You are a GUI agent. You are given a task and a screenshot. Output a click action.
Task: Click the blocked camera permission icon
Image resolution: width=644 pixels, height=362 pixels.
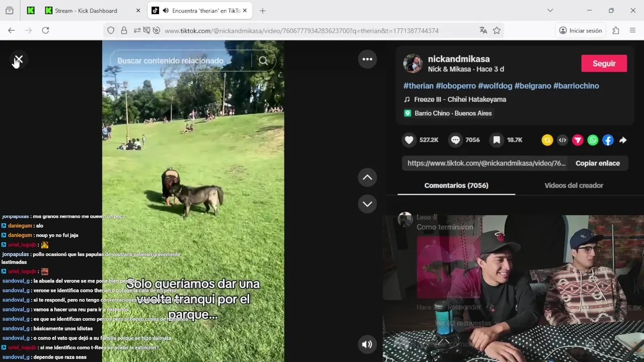[146, 31]
